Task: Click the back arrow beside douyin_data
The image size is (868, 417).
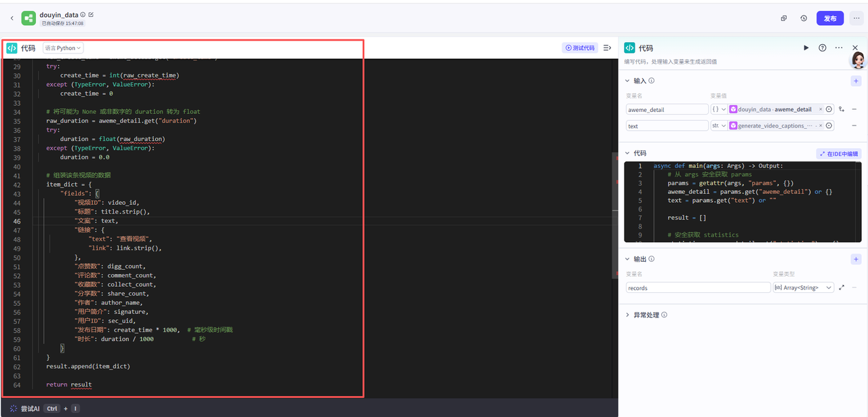Action: pos(12,18)
